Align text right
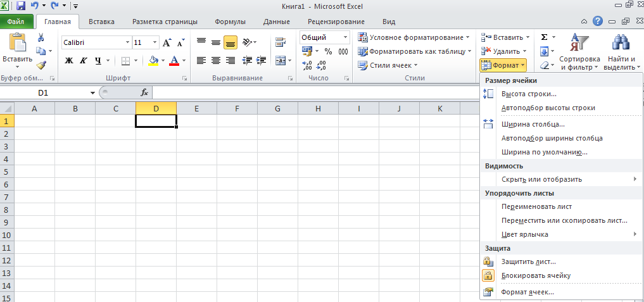Screen dimensions: 644x302 [230, 61]
